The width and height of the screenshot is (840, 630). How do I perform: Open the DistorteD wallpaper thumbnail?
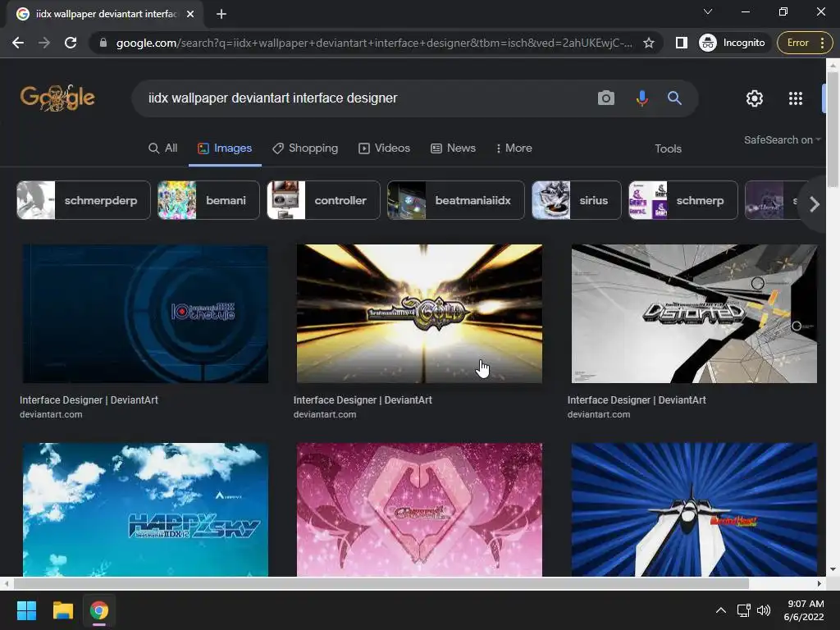pos(694,314)
